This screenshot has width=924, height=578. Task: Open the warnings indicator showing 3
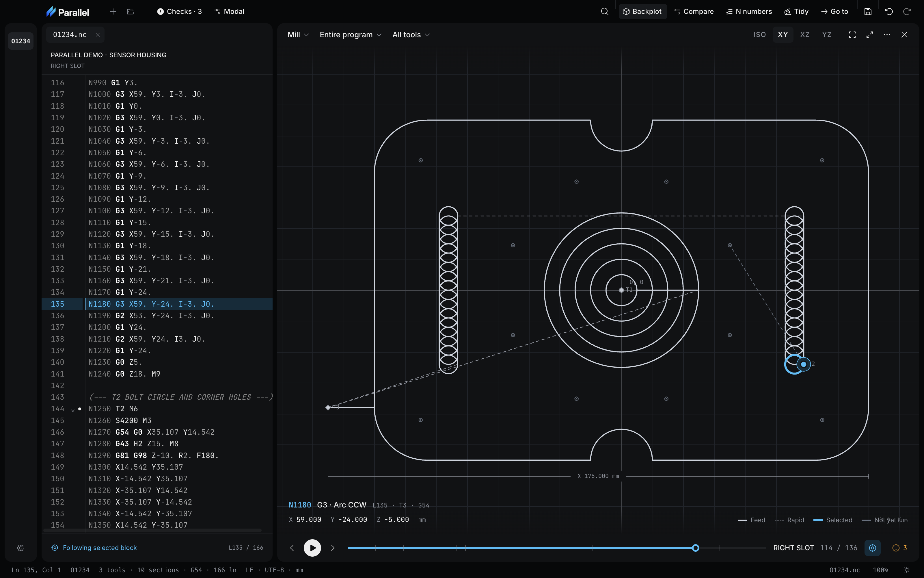tap(899, 548)
